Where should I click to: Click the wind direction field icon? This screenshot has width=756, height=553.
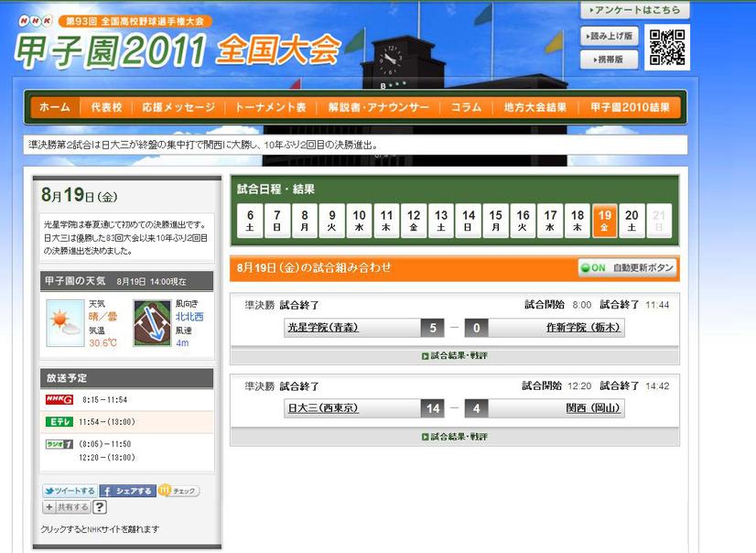pyautogui.click(x=152, y=323)
